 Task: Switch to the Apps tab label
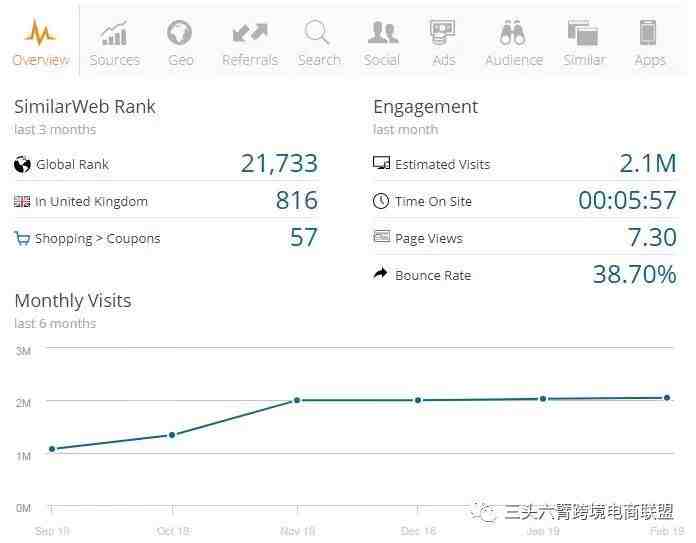tap(650, 60)
